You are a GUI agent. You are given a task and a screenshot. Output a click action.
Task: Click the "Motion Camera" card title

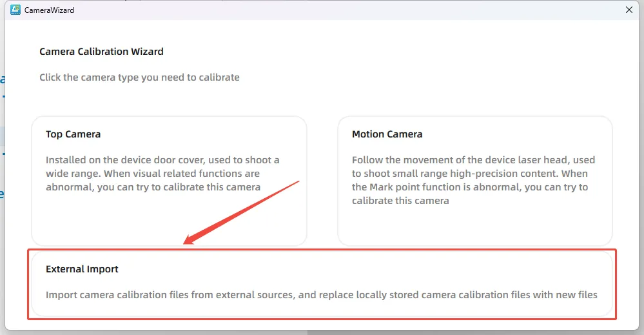click(x=387, y=134)
